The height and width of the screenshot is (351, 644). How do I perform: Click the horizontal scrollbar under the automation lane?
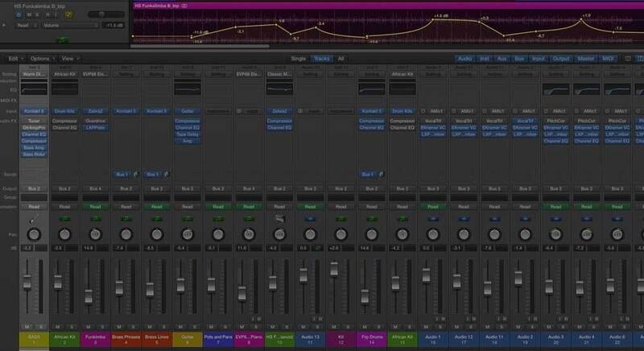click(200, 46)
